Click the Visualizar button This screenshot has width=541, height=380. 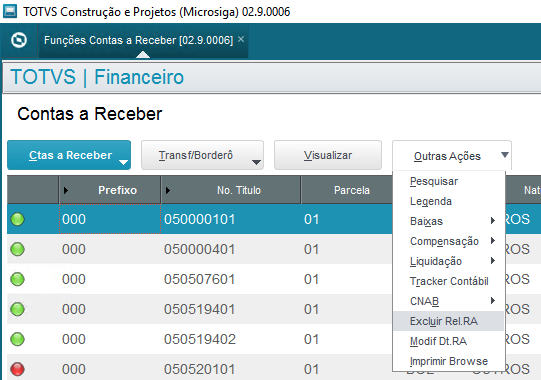[328, 155]
